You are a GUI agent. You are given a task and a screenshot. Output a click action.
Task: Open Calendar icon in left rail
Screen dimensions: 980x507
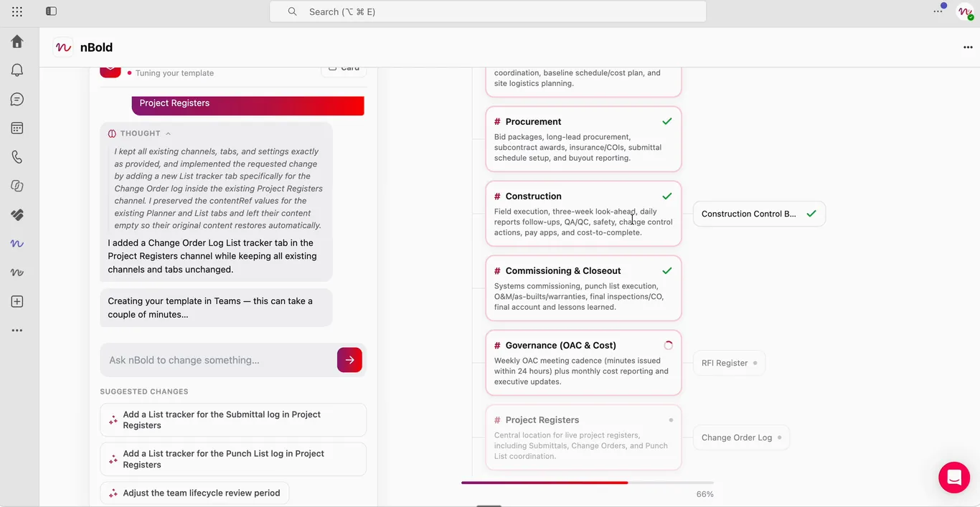coord(17,128)
